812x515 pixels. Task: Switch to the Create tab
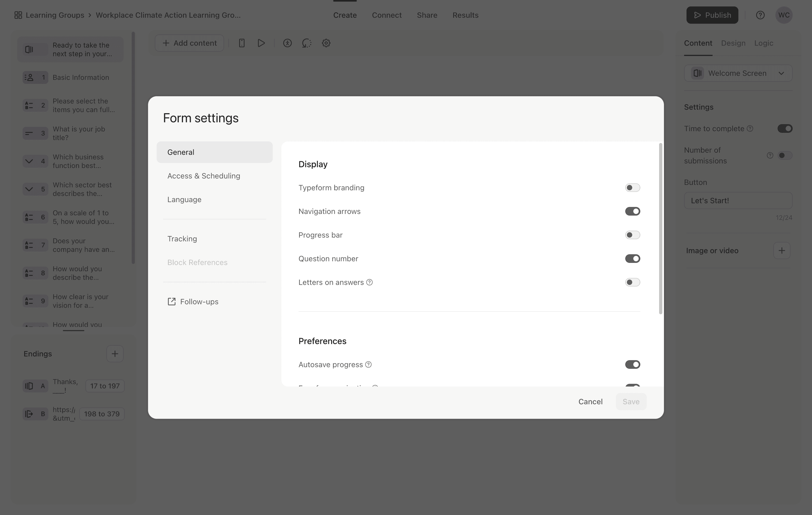[345, 15]
